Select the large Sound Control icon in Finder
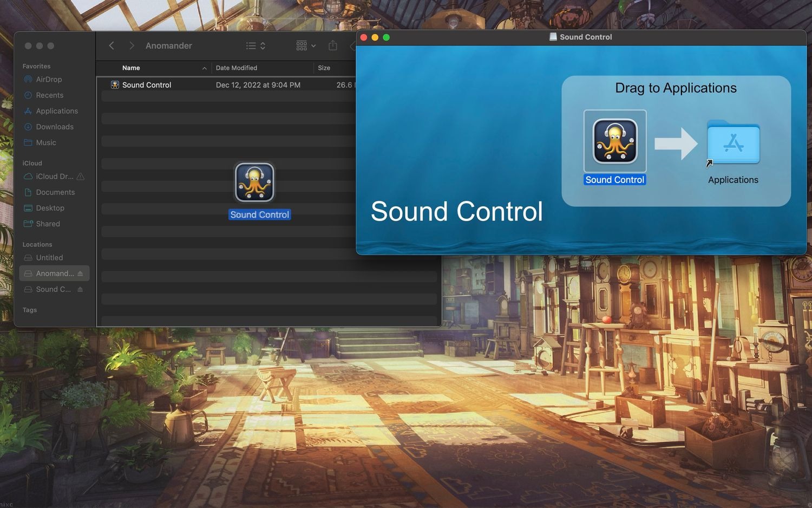 [x=254, y=183]
